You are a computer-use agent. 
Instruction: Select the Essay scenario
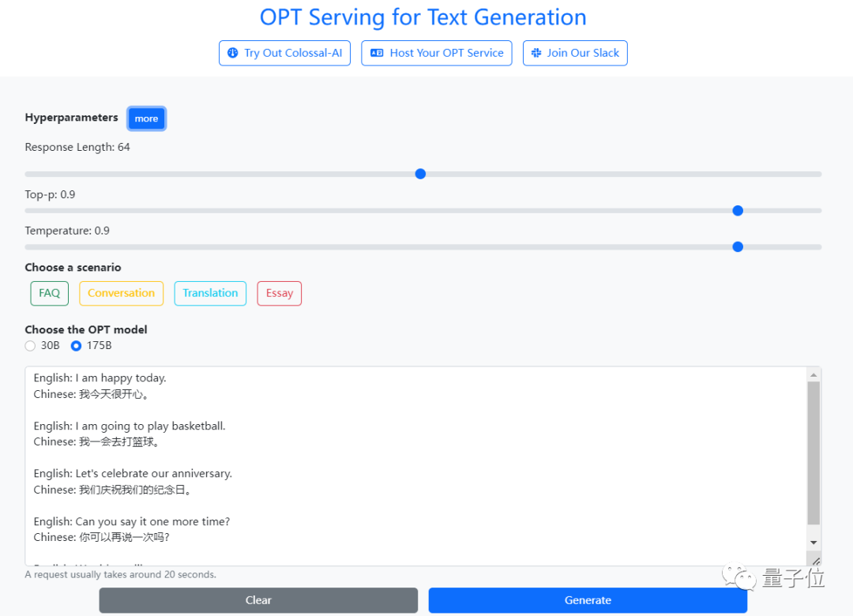(279, 293)
